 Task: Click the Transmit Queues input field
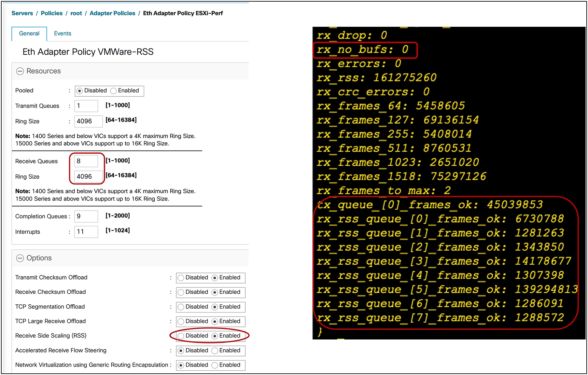point(86,106)
